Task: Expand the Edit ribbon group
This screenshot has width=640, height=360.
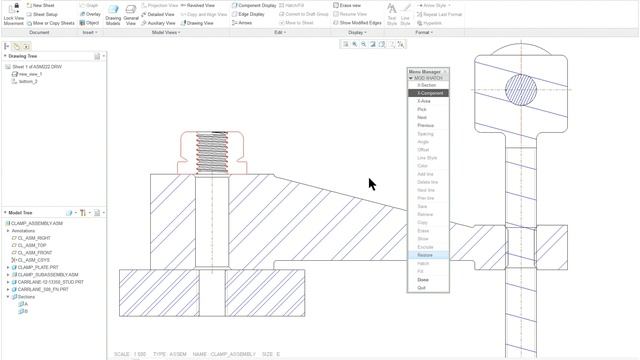Action: (x=280, y=32)
